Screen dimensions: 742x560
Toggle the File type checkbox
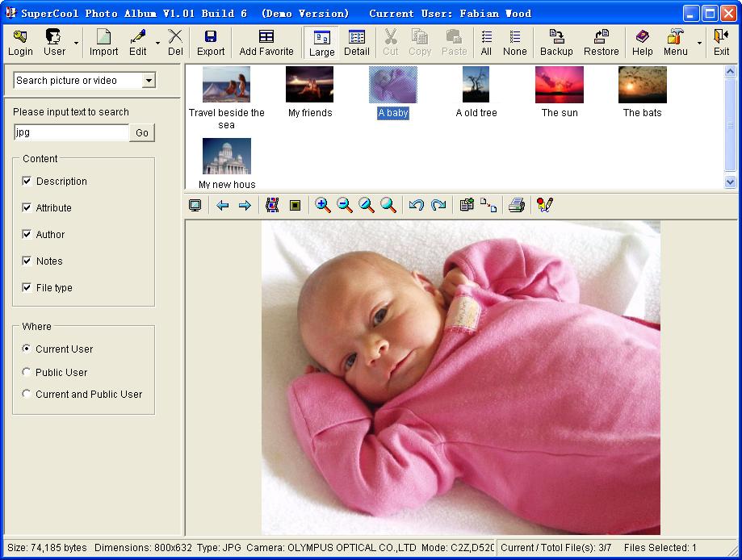click(27, 288)
